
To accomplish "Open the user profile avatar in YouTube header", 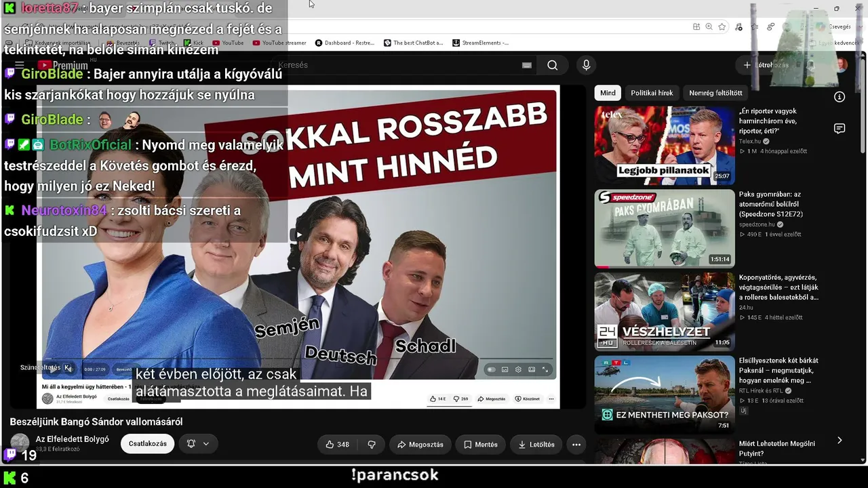I will coord(841,65).
